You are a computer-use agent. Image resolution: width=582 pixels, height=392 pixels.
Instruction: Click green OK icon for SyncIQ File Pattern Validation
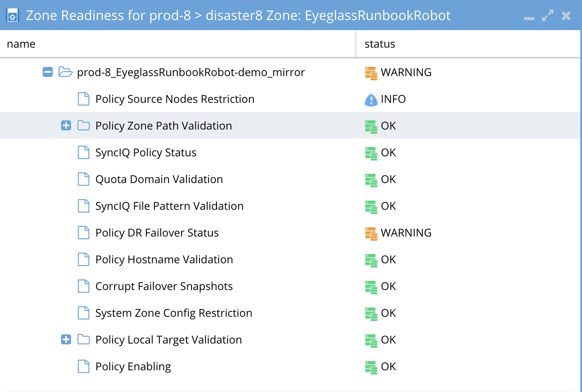tap(371, 207)
